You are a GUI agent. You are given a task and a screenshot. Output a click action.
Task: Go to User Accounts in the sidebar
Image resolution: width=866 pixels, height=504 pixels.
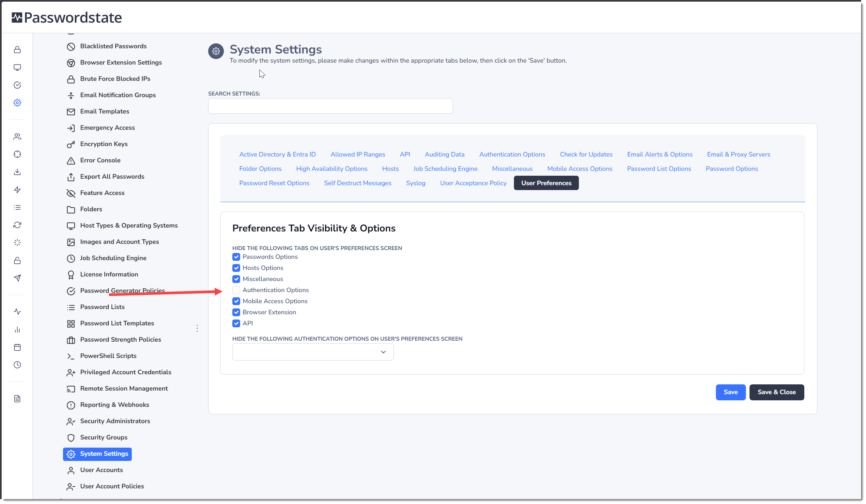coord(101,470)
